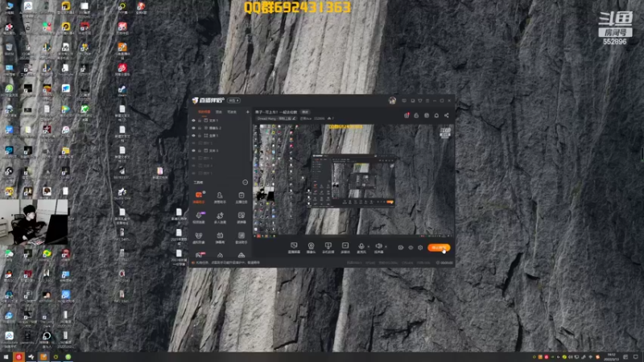Open the TV-shaped danmaku tool in the toolbox
644x362 pixels.
pos(220,237)
